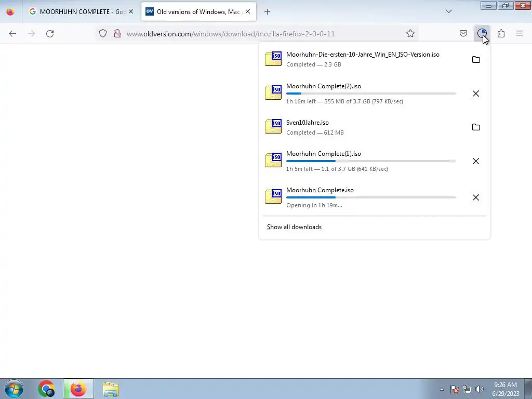This screenshot has width=532, height=399.
Task: Click the Moorhuhn Complete(1).iso progress bar
Action: [x=371, y=161]
